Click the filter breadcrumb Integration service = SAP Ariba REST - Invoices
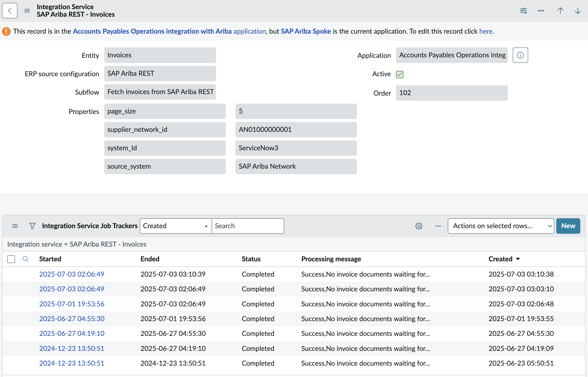 tap(77, 244)
